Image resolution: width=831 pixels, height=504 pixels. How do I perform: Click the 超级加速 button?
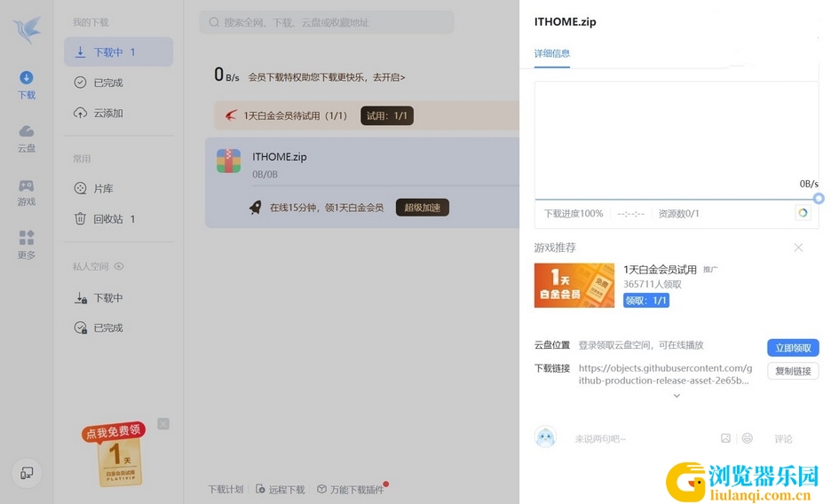tap(423, 208)
